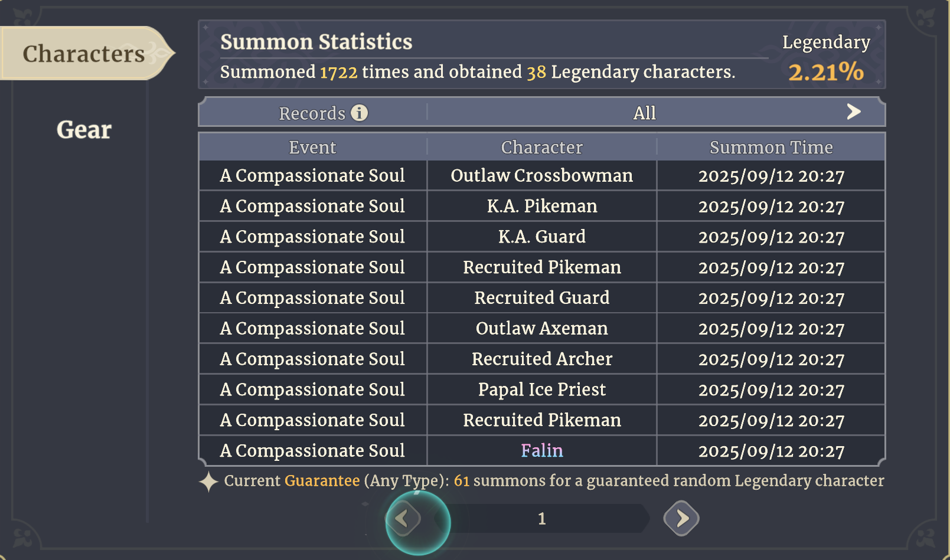Click the page number field

tap(541, 519)
